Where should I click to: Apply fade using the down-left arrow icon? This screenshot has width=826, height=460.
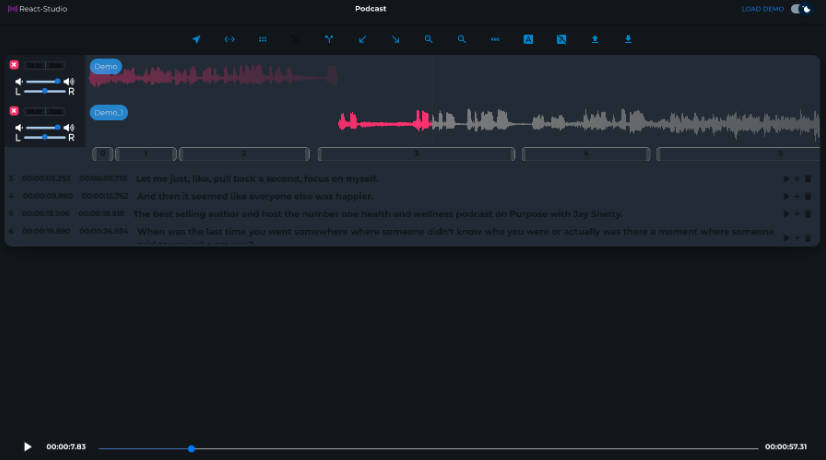coord(362,40)
